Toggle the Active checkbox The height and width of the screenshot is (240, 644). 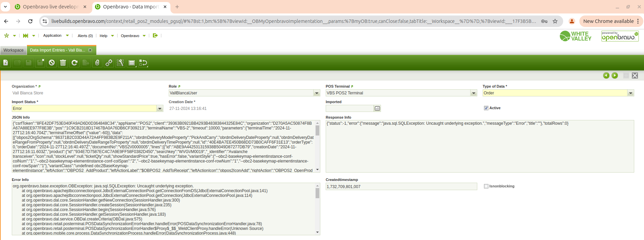pos(486,108)
